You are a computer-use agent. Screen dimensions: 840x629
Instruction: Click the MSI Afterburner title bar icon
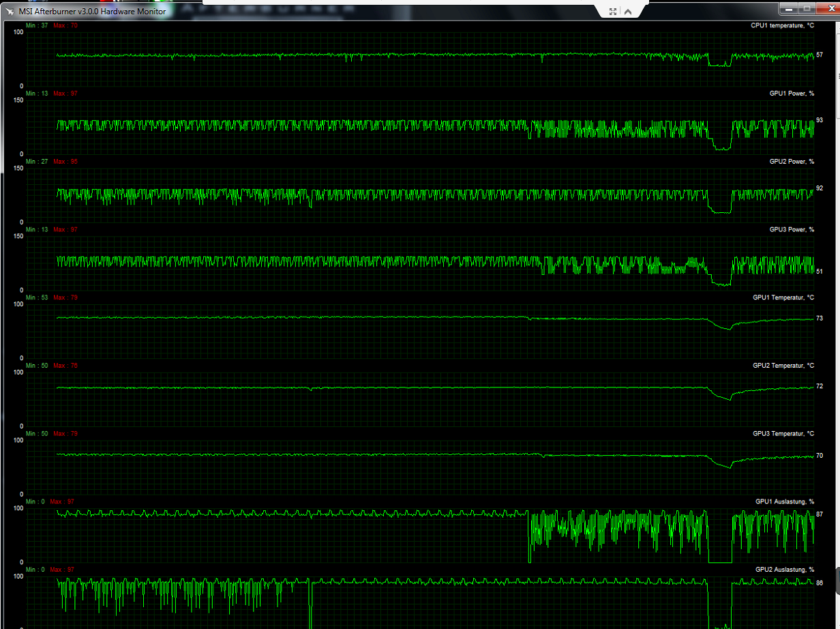coord(11,11)
